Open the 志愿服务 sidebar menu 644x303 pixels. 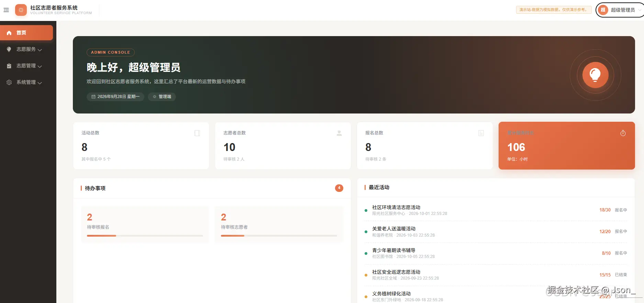coord(26,49)
